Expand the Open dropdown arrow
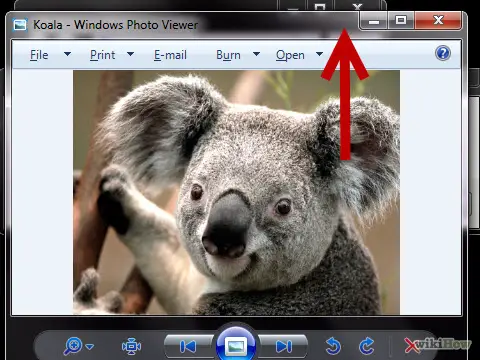Viewport: 480px width, 360px height. click(319, 54)
